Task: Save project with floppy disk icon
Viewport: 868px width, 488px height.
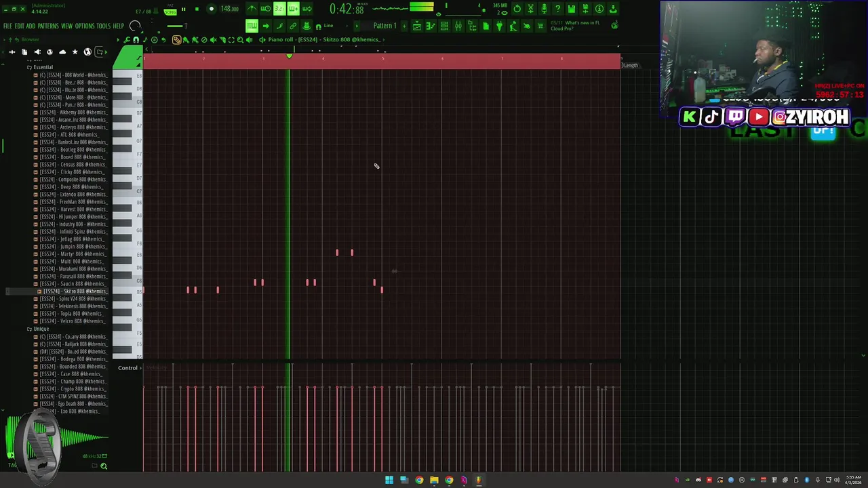Action: [572, 9]
